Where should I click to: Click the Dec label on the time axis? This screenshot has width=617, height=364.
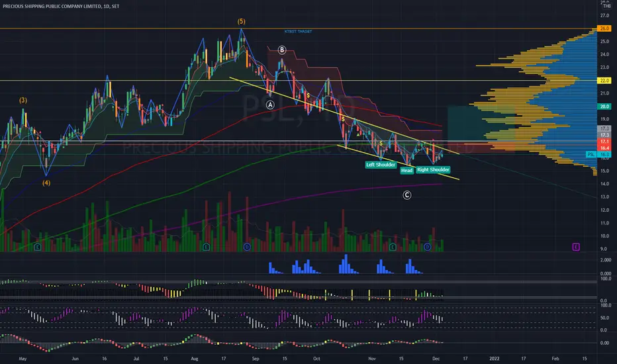point(436,359)
